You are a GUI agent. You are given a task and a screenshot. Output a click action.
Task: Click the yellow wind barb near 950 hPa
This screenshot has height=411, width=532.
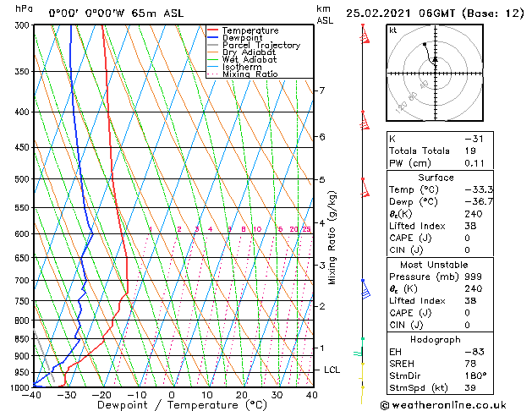pos(362,372)
